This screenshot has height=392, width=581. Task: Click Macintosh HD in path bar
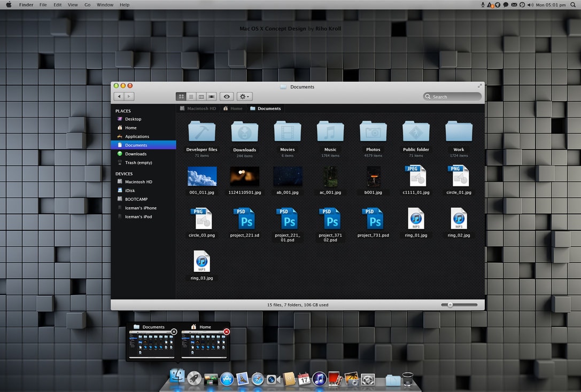[198, 108]
